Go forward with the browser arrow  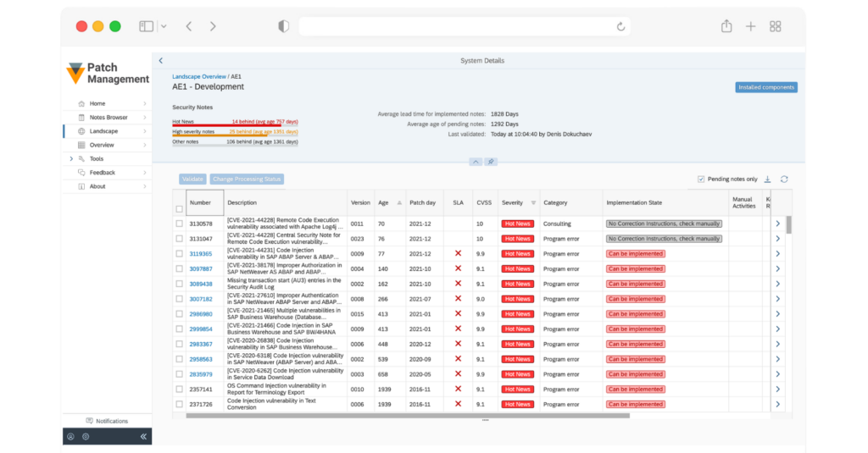(213, 26)
